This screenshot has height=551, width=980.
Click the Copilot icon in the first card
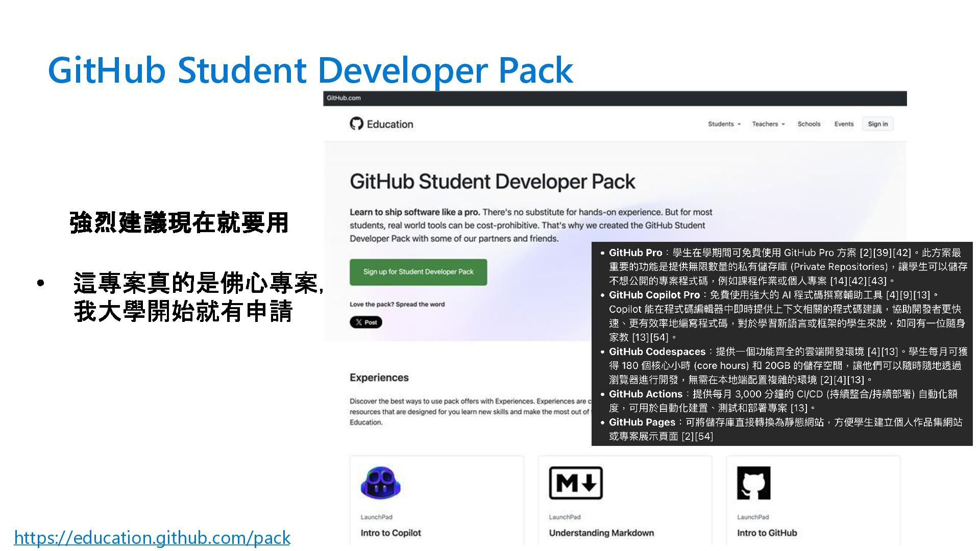380,483
